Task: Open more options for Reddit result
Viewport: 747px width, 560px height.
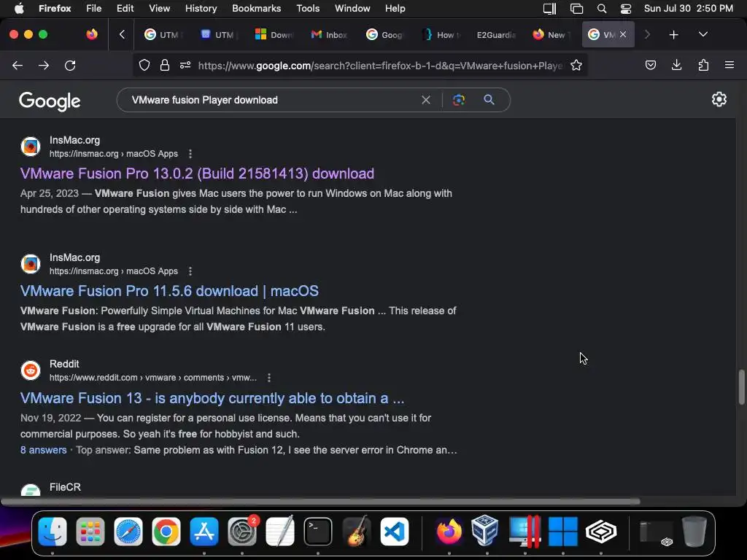Action: tap(269, 378)
